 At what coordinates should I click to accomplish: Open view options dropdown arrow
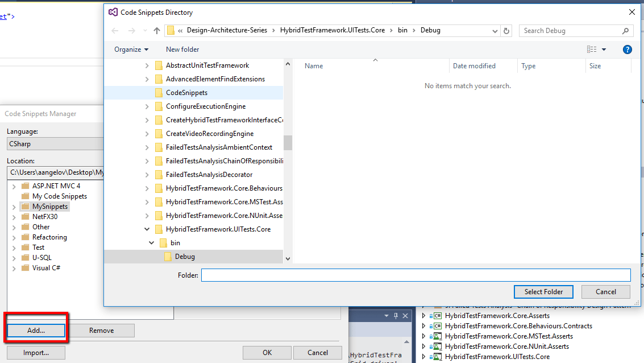click(604, 49)
